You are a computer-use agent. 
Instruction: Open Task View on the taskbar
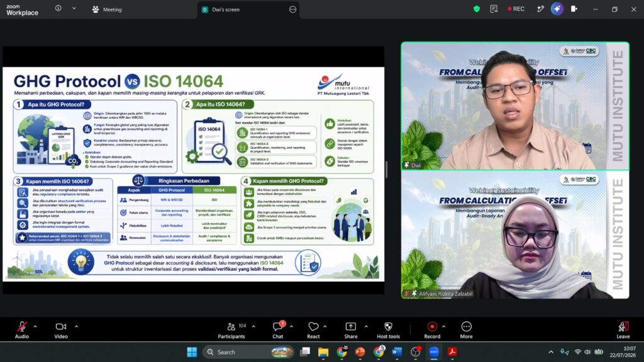(x=305, y=352)
